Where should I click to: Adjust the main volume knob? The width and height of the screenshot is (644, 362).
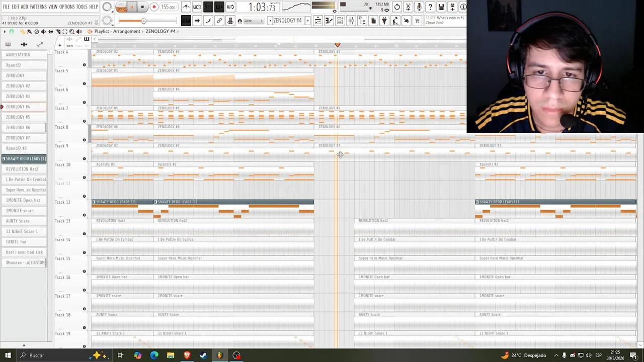tap(107, 7)
